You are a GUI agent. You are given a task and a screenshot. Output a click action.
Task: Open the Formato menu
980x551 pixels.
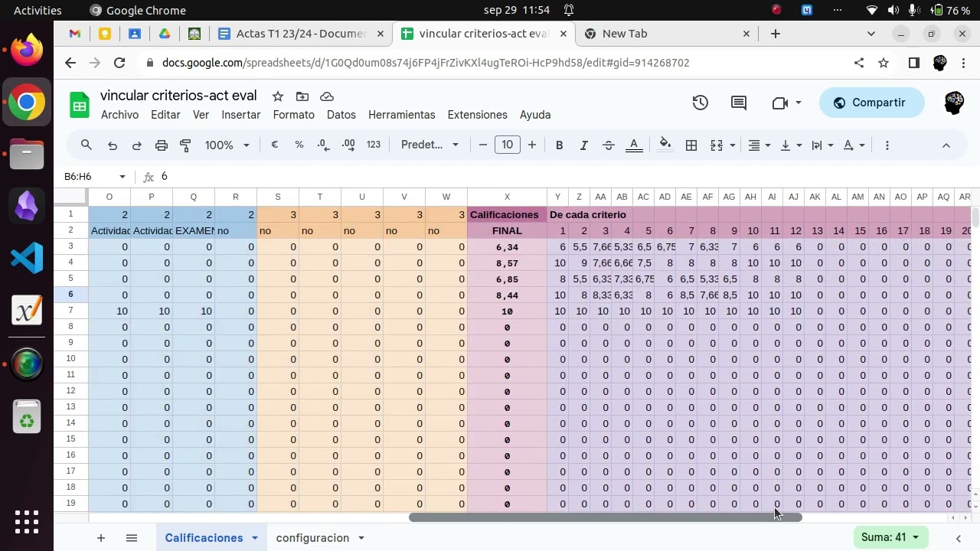[294, 115]
